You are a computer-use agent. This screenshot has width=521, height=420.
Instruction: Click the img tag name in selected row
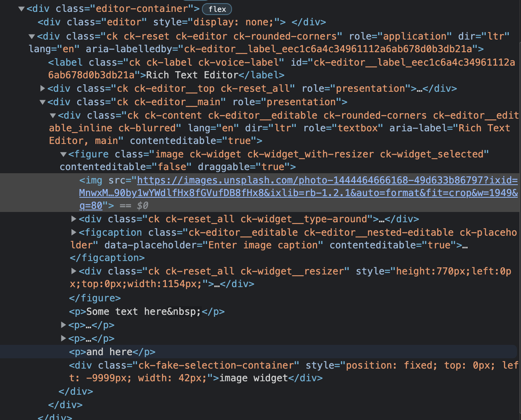[x=93, y=180]
